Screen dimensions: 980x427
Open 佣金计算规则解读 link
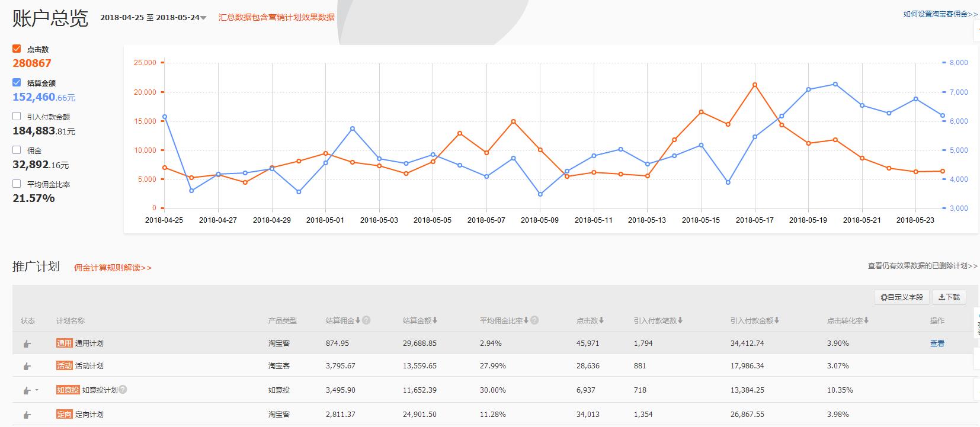point(113,268)
